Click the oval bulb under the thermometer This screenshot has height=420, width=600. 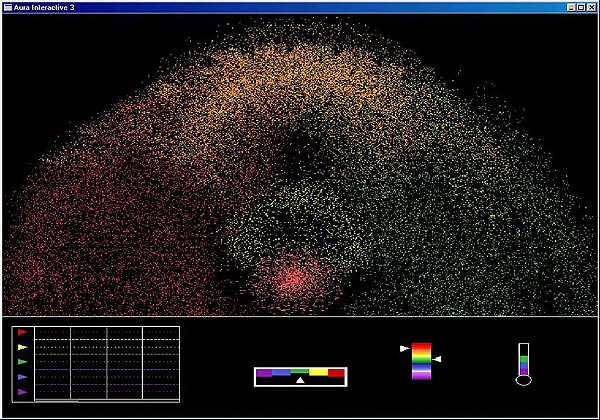523,380
